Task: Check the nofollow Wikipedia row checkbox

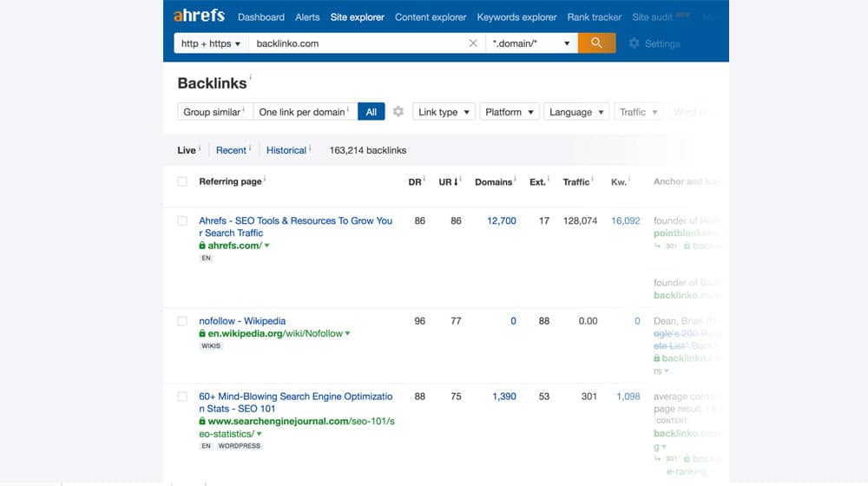Action: (x=182, y=321)
